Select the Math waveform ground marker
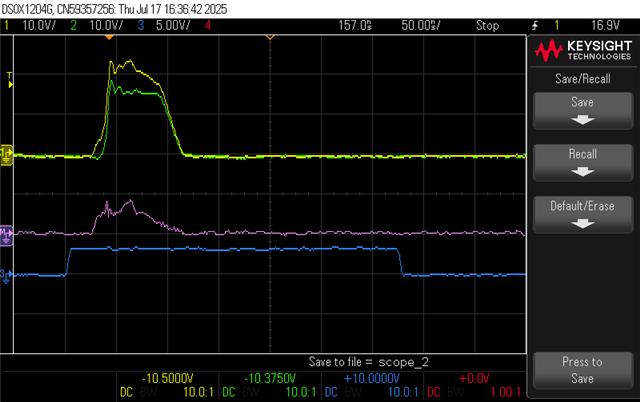640x402 pixels. tap(7, 235)
